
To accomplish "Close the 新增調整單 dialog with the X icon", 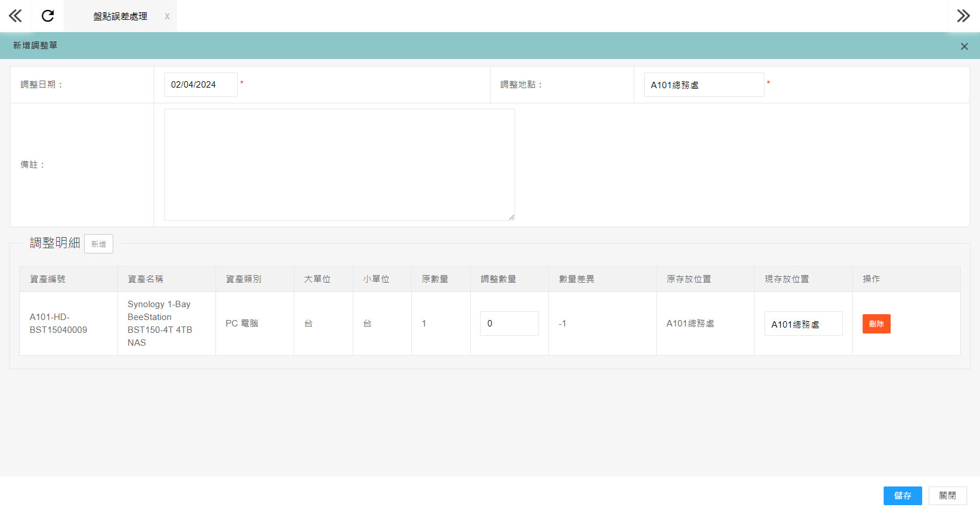I will pyautogui.click(x=964, y=46).
